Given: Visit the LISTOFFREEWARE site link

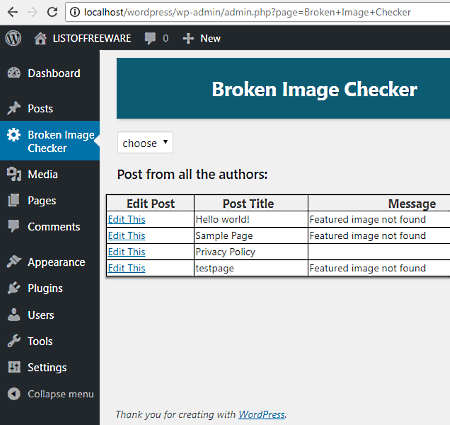Looking at the screenshot, I should [92, 38].
